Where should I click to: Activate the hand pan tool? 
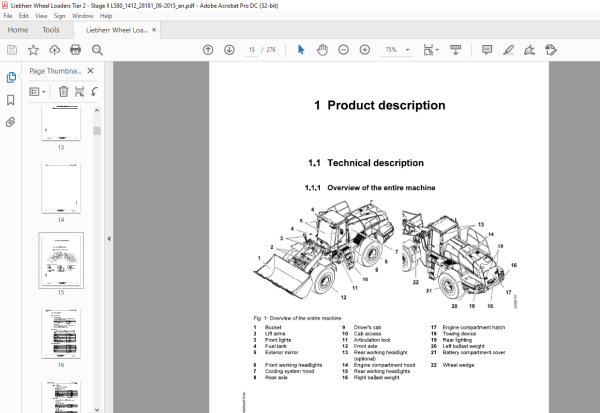click(x=323, y=50)
